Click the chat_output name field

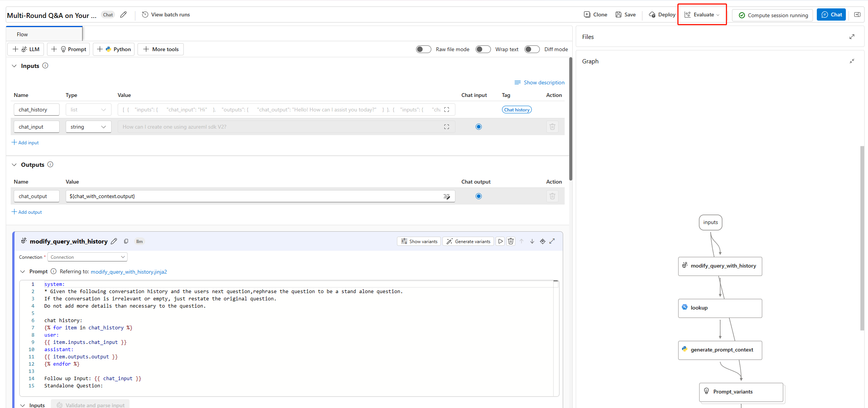click(x=37, y=196)
